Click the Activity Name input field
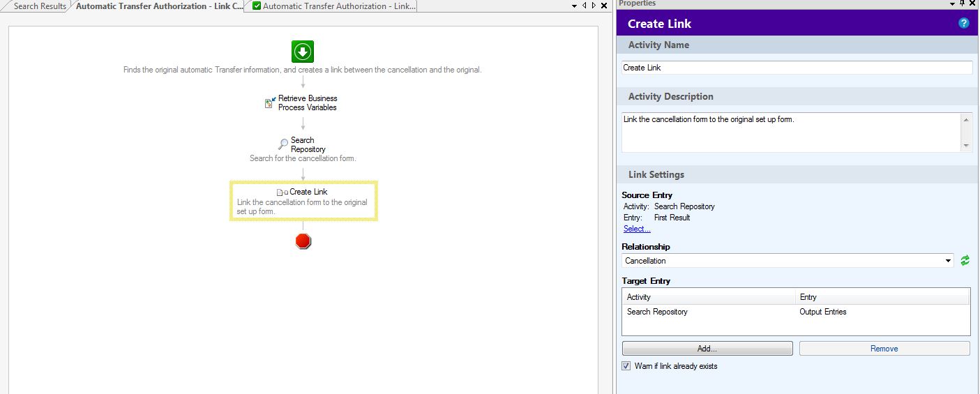 (797, 68)
